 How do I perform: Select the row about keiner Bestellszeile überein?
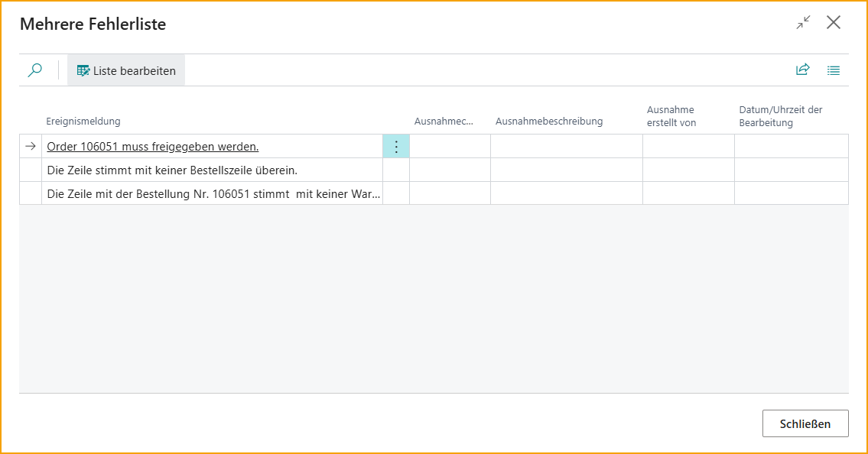172,170
